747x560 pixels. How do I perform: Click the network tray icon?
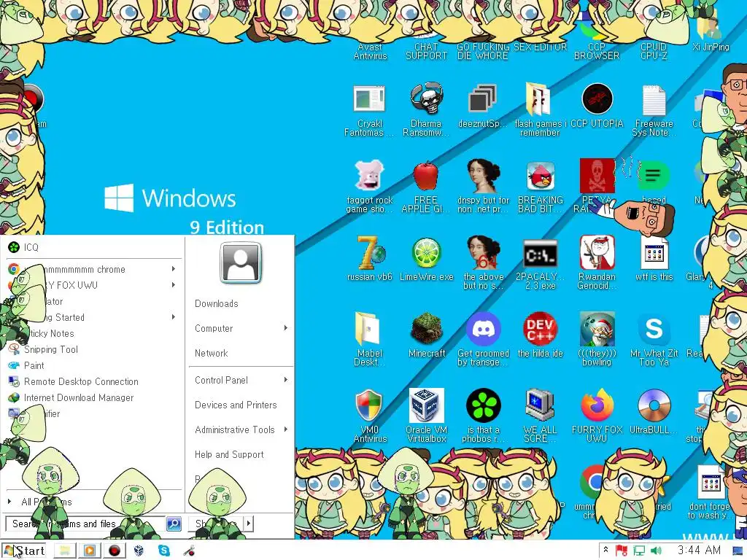(639, 551)
